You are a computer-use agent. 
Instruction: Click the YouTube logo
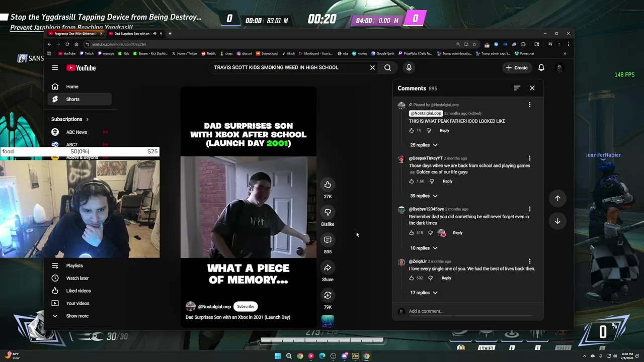tap(81, 68)
